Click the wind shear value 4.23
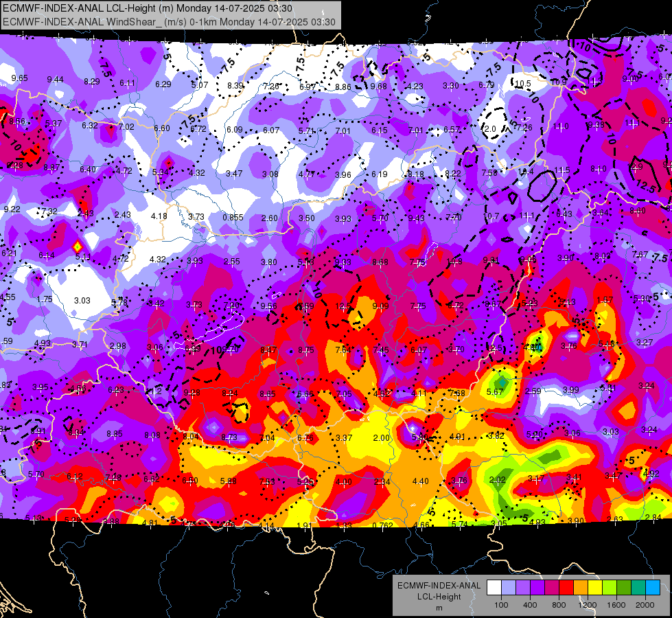 coord(415,87)
